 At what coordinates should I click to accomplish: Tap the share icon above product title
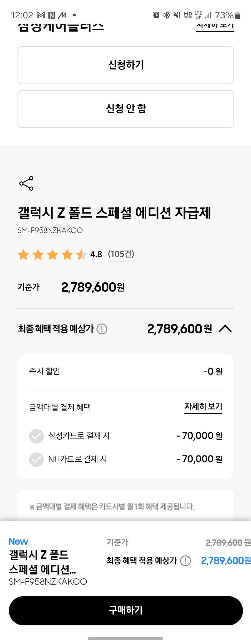click(26, 183)
